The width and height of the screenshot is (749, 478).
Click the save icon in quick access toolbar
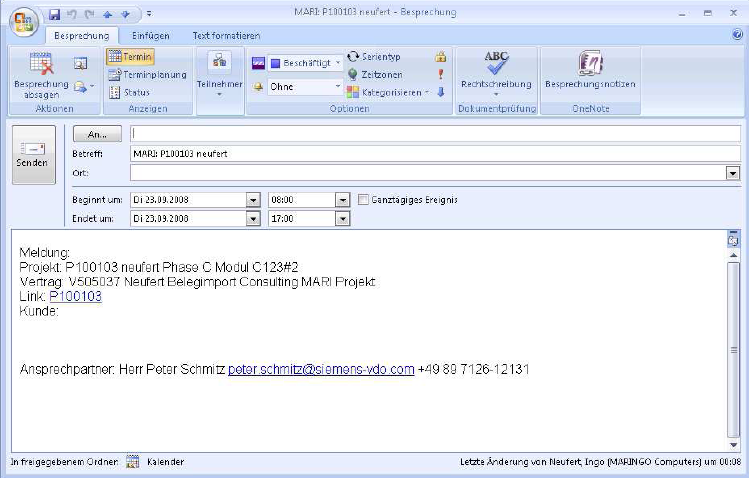click(54, 14)
